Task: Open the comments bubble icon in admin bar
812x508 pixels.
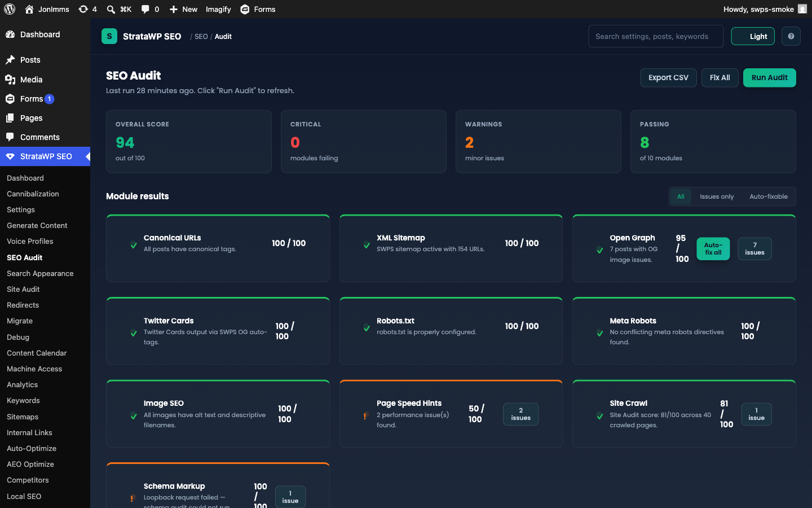Action: pos(145,9)
